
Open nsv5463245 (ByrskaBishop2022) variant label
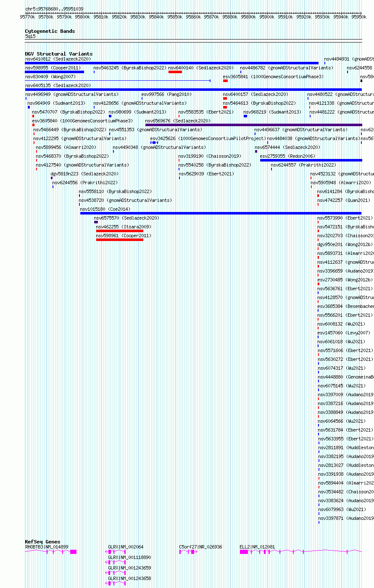[x=130, y=68]
